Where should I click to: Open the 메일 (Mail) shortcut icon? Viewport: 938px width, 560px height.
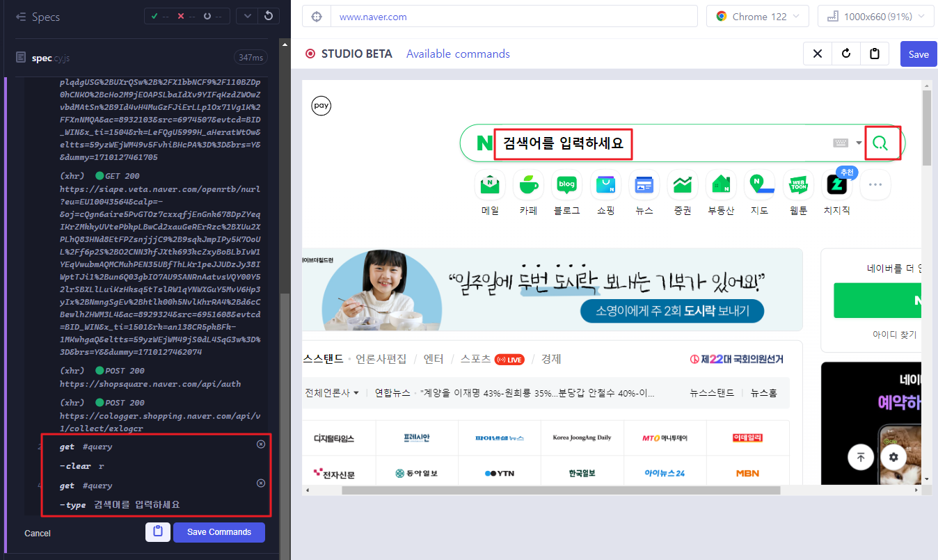(x=490, y=184)
